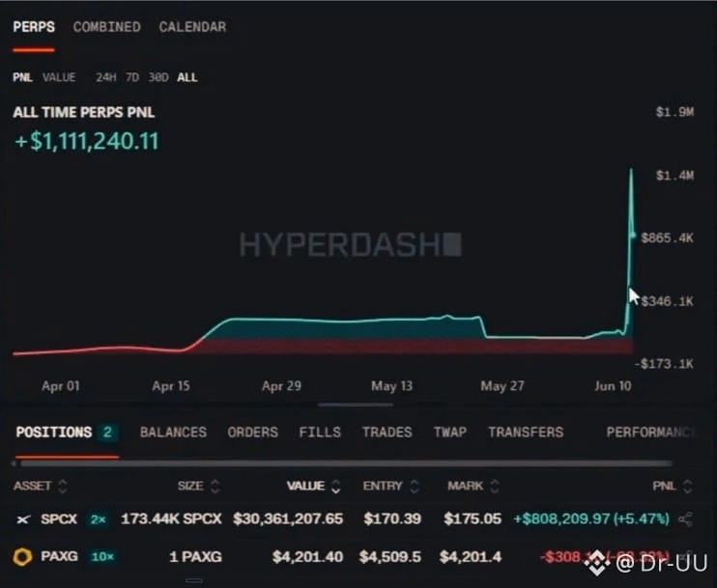Switch to the PERPS tab

coord(34,27)
